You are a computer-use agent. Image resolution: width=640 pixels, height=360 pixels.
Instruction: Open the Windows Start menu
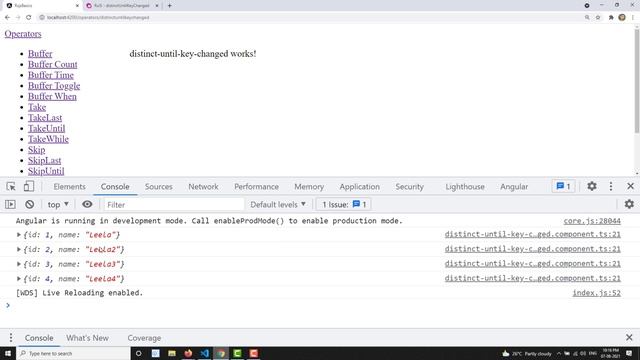[8, 353]
